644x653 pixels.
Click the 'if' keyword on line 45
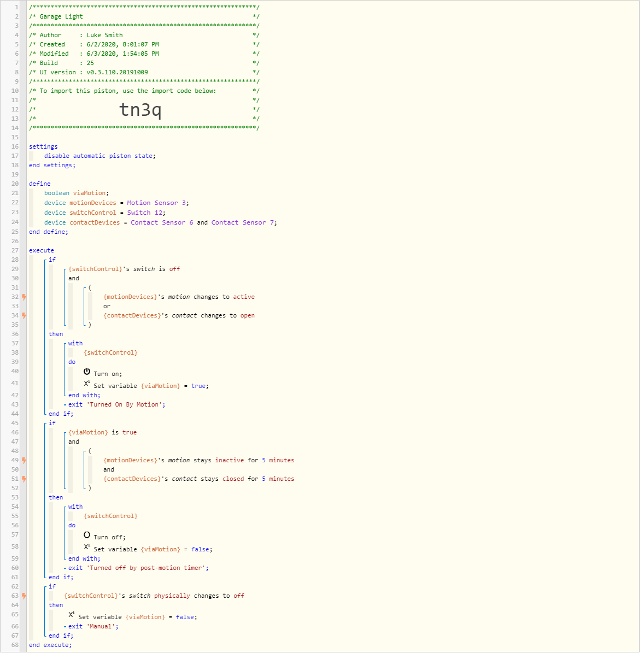(52, 423)
